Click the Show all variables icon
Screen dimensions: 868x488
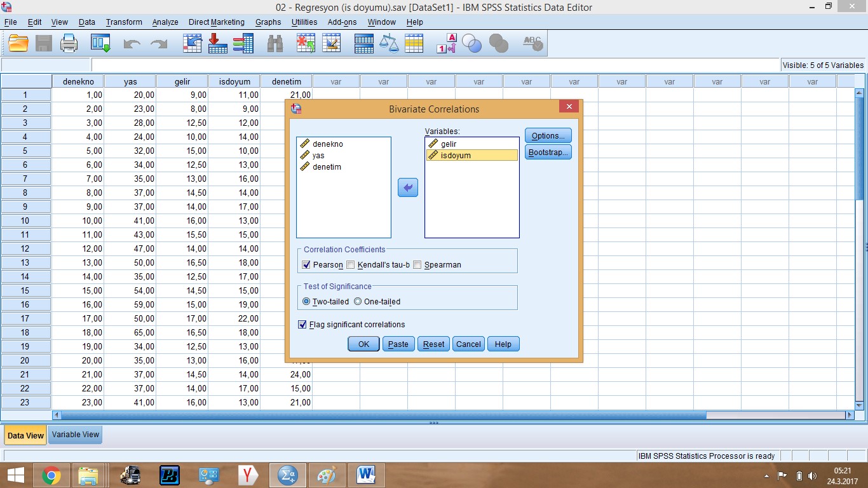499,43
